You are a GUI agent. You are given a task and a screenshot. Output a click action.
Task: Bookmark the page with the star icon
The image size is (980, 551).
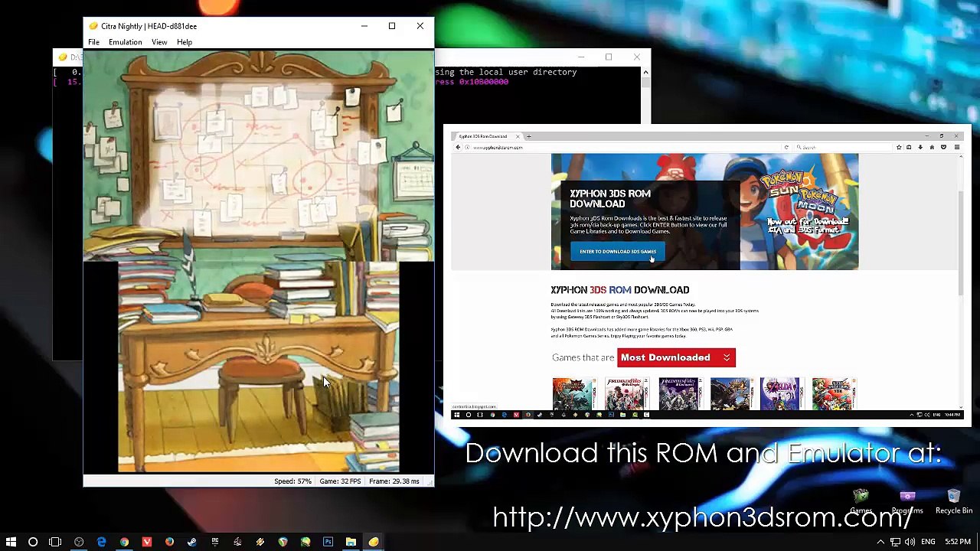(899, 147)
